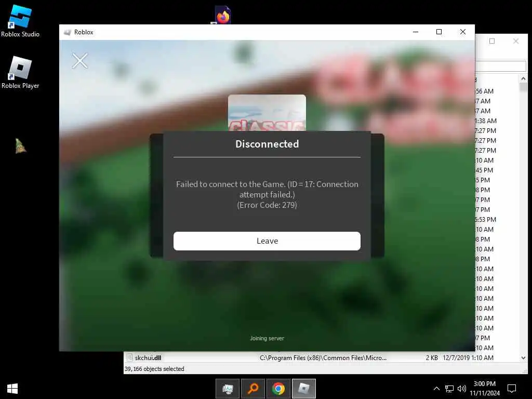532x399 pixels.
Task: Click the 12/7/2019 1:10 AM date cell
Action: click(x=468, y=357)
